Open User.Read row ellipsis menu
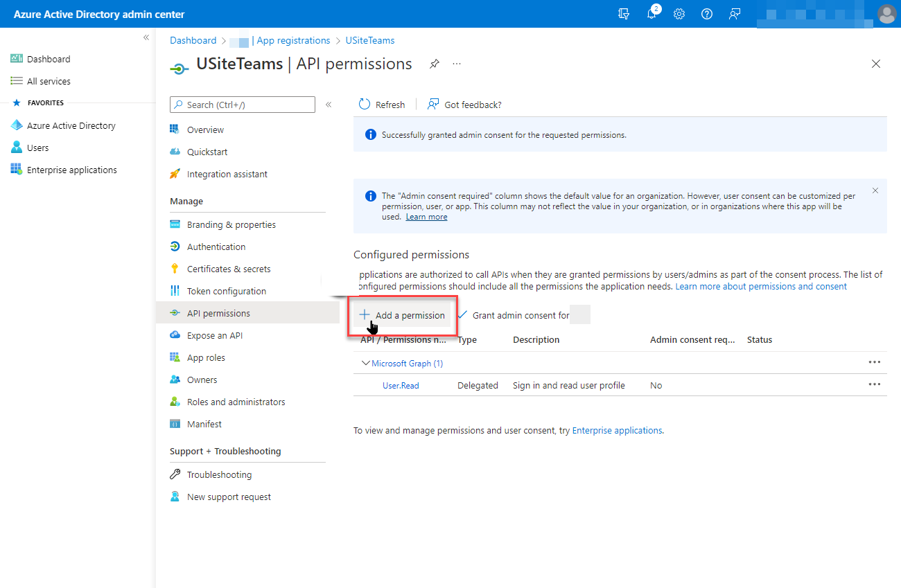 [875, 384]
